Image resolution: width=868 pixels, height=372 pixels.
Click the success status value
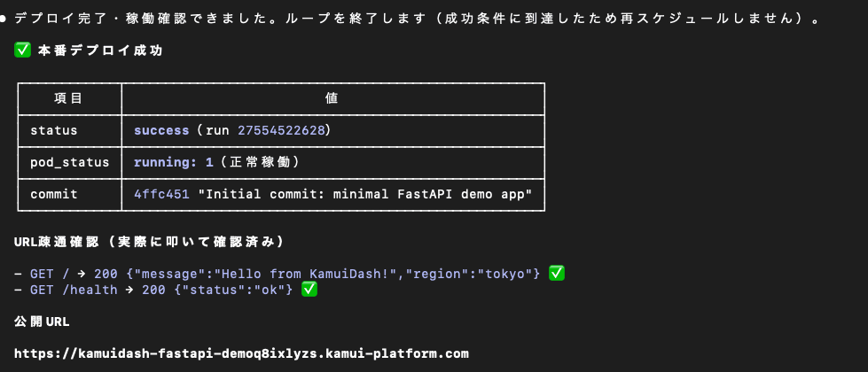(x=161, y=130)
